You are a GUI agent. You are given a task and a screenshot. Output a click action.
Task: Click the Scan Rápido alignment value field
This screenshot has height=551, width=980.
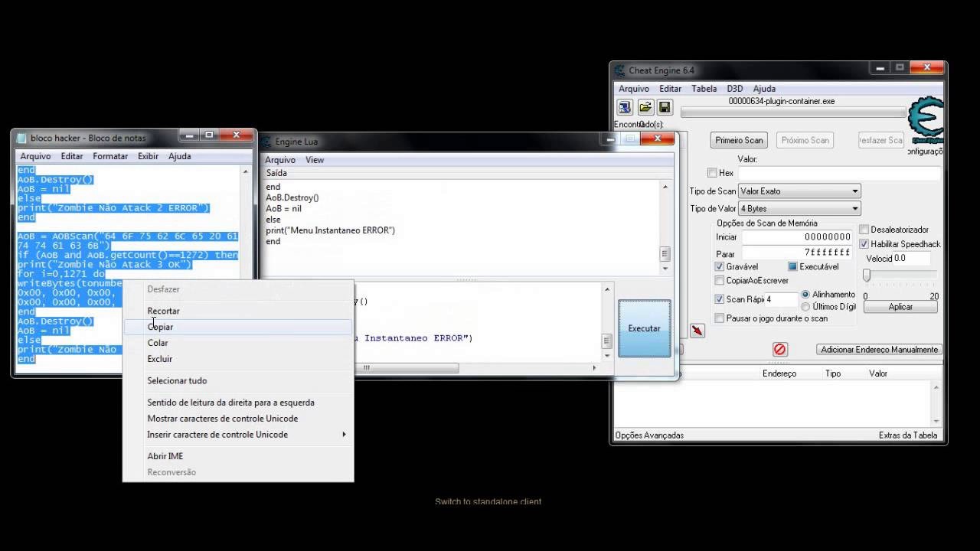tap(782, 299)
